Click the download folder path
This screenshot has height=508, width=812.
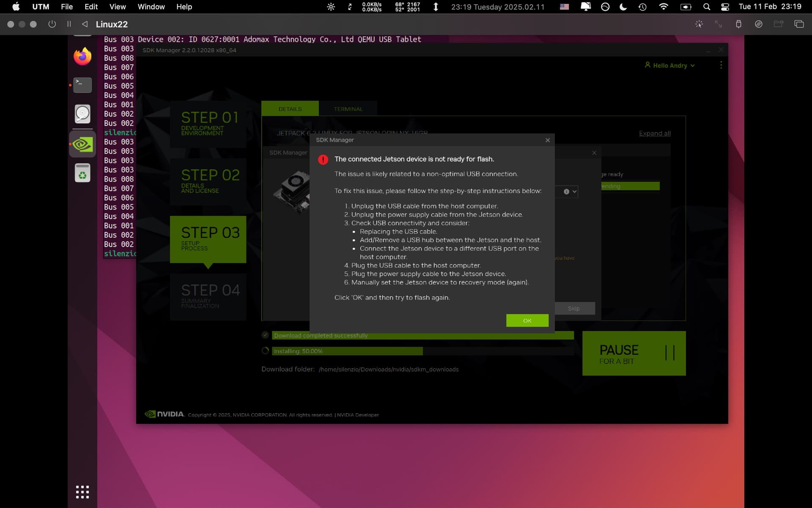(389, 370)
